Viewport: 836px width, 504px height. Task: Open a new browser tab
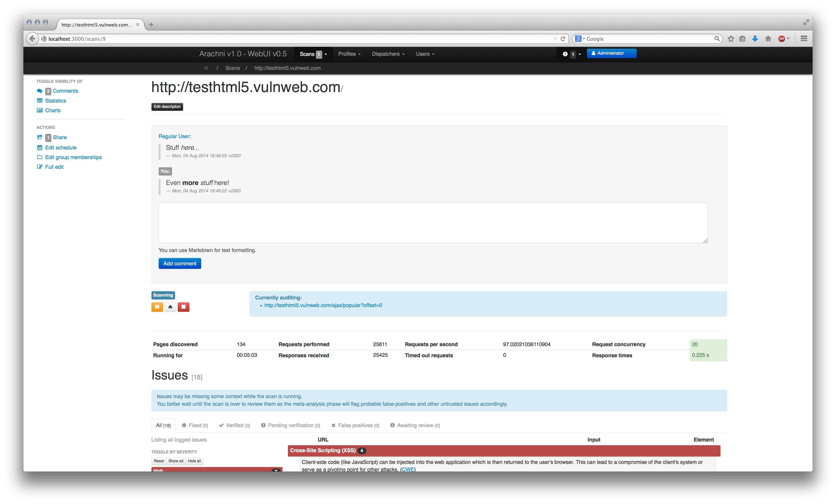151,25
